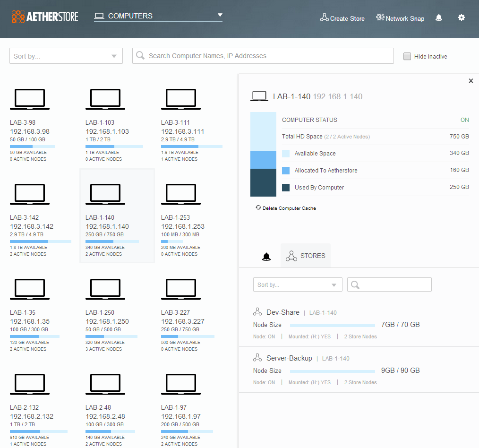Expand the computers Sort by dropdown

tap(66, 56)
